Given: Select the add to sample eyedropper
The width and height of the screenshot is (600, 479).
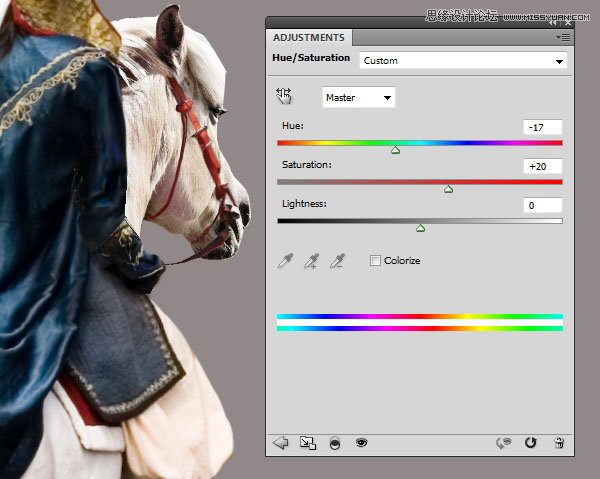Looking at the screenshot, I should pos(311,261).
